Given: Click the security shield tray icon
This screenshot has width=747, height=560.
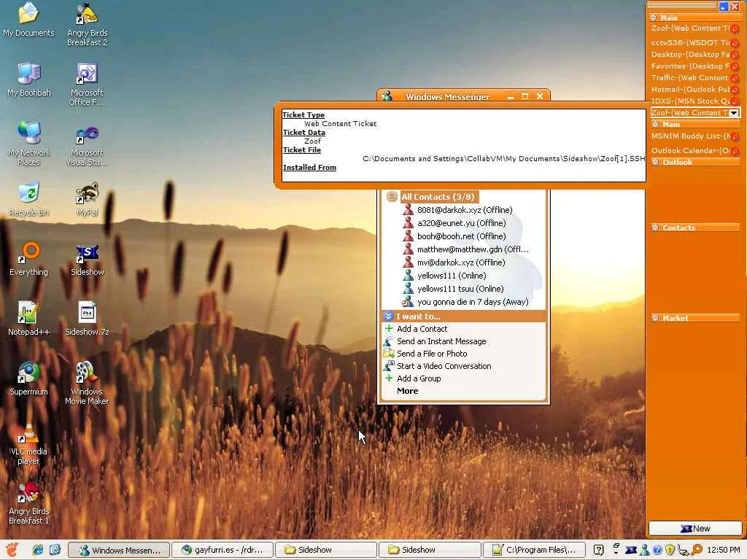Looking at the screenshot, I should point(670,550).
